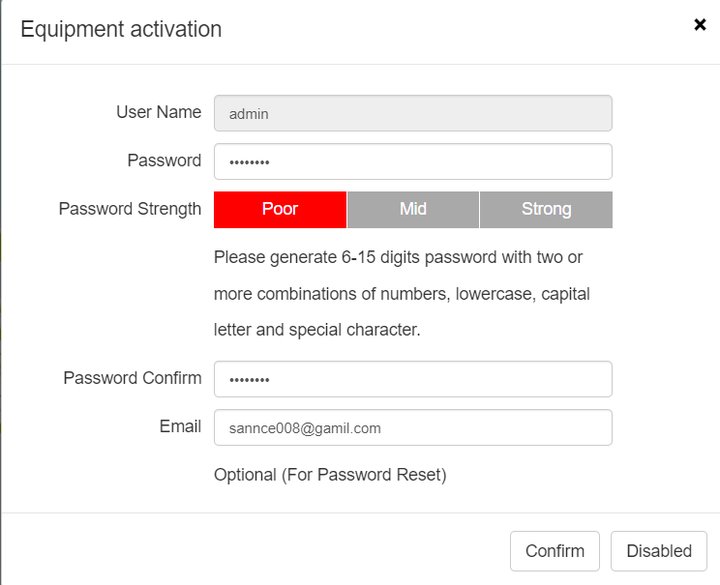The height and width of the screenshot is (585, 720).
Task: Click the Equipment activation dialog title
Action: click(121, 29)
